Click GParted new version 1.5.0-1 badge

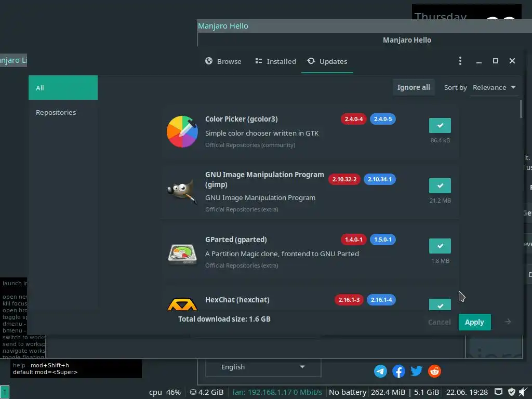point(383,240)
